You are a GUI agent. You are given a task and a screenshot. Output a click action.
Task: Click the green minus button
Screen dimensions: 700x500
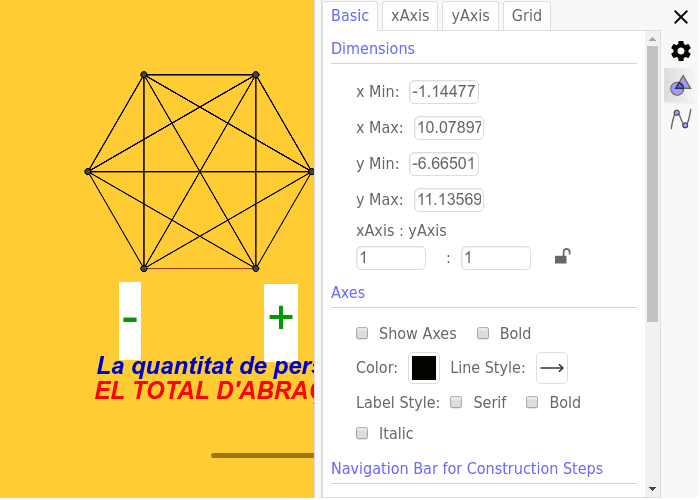(130, 320)
